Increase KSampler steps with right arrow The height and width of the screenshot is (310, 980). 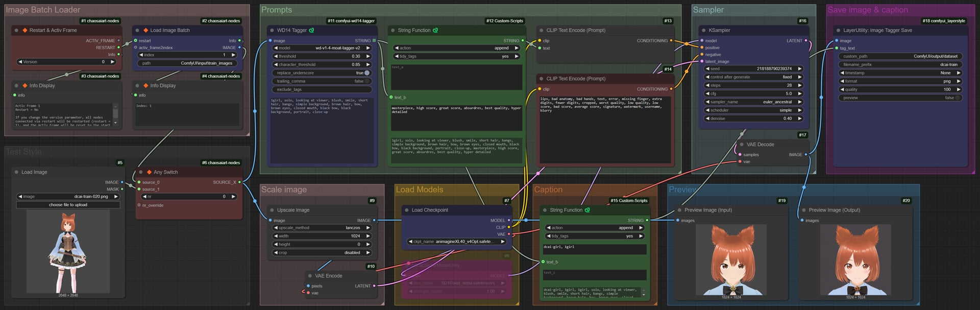coord(800,85)
